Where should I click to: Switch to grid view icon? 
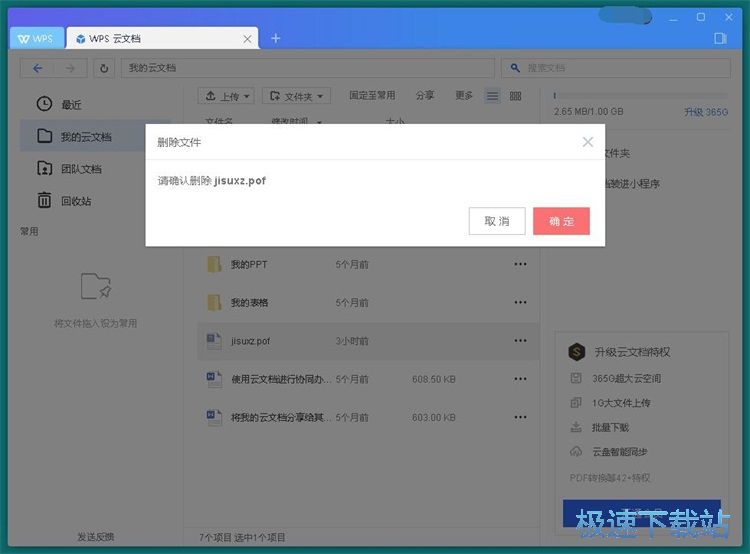[515, 96]
